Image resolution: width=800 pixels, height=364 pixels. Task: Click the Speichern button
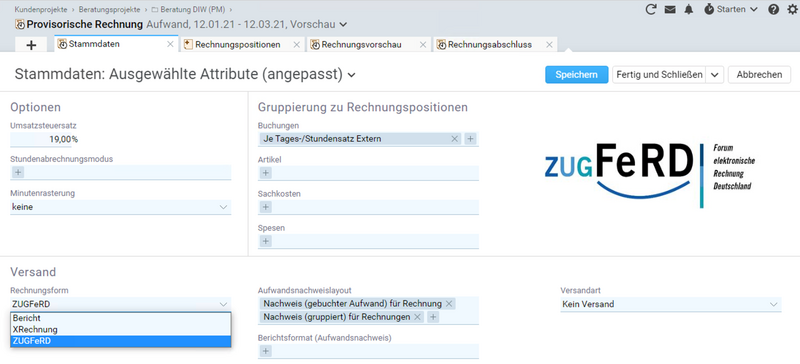click(577, 75)
